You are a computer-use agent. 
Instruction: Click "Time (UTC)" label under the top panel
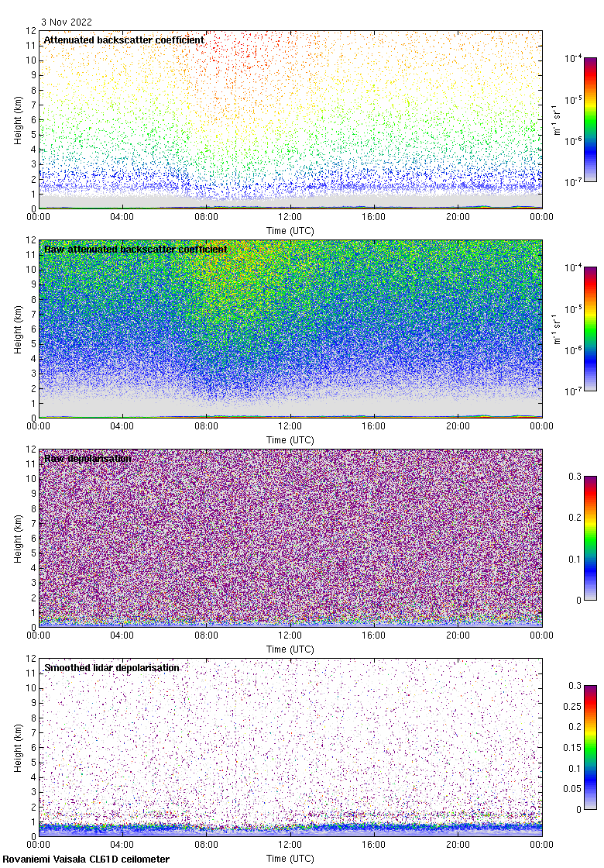click(x=290, y=231)
